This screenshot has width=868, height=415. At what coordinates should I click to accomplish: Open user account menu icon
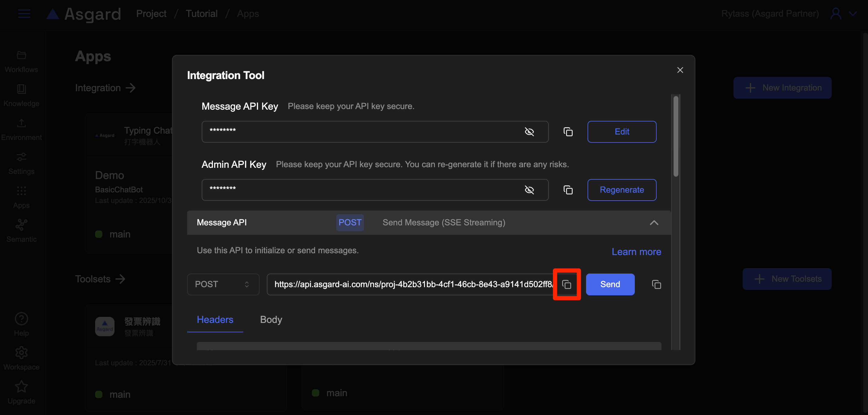point(836,14)
